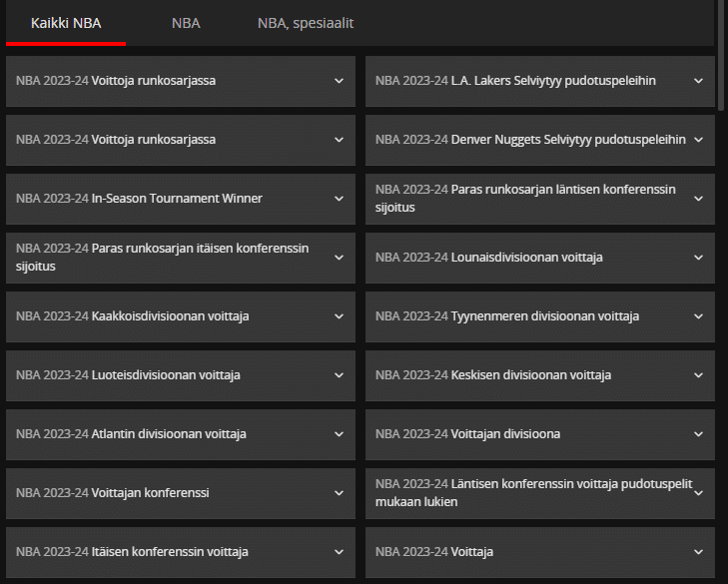Expand Itäisen konferenssin voittaja row
This screenshot has height=584, width=728.
[x=181, y=552]
